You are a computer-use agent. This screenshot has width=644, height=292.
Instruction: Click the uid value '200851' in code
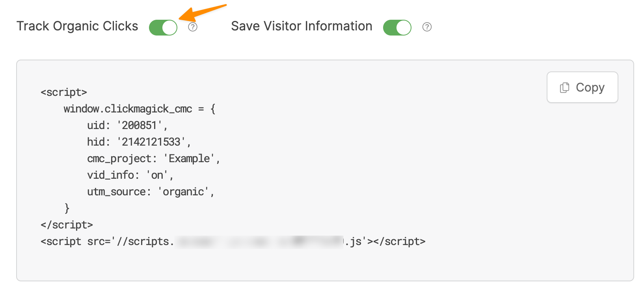[x=140, y=125]
